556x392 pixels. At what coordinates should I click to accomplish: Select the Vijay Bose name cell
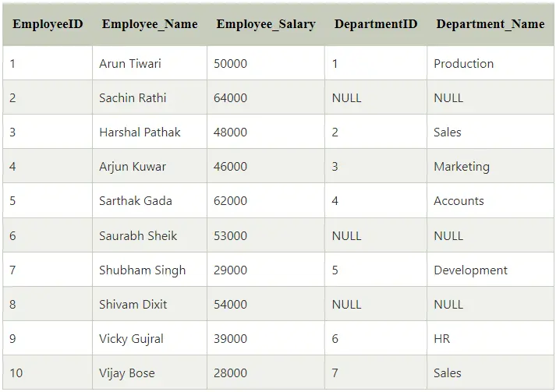click(150, 373)
